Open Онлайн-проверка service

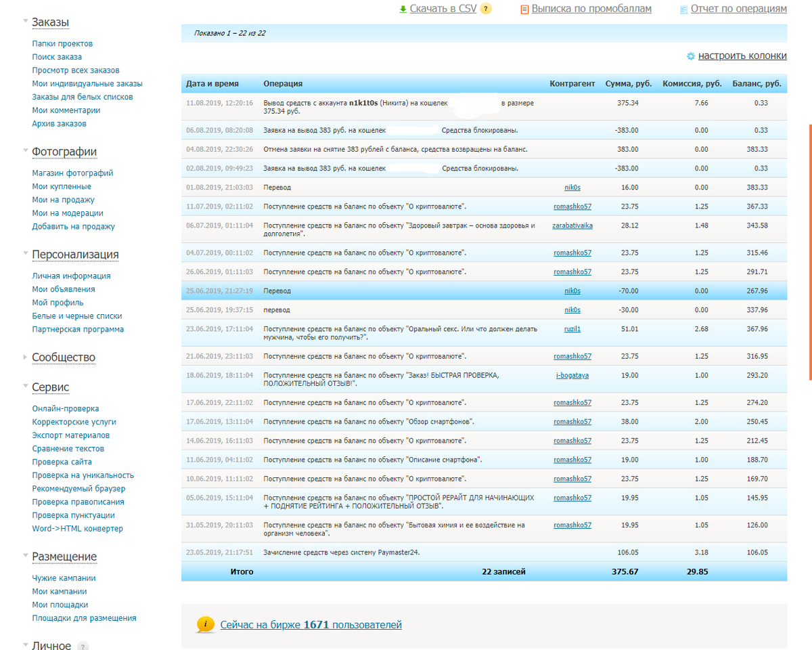pyautogui.click(x=65, y=409)
